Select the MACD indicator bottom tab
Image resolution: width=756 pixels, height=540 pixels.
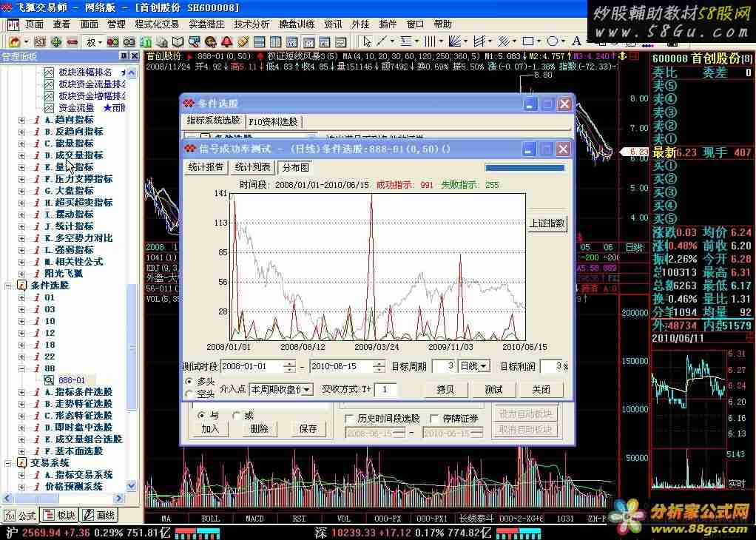point(254,519)
